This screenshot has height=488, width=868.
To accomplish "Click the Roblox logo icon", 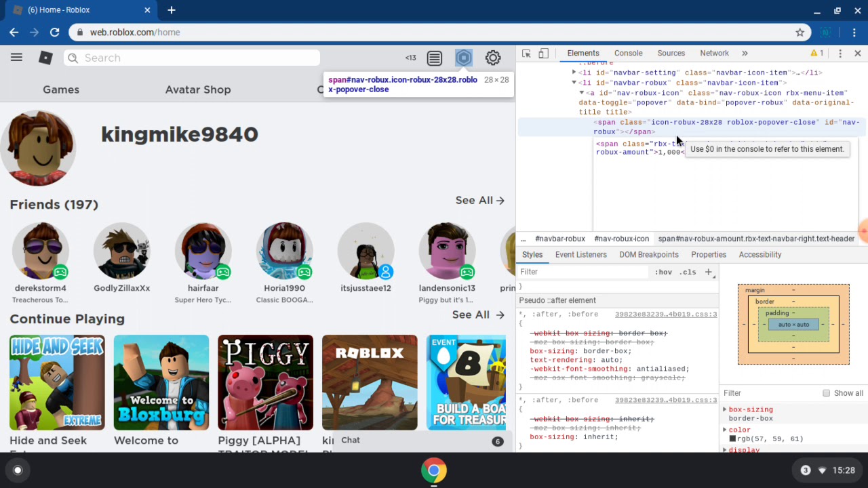I will (45, 58).
